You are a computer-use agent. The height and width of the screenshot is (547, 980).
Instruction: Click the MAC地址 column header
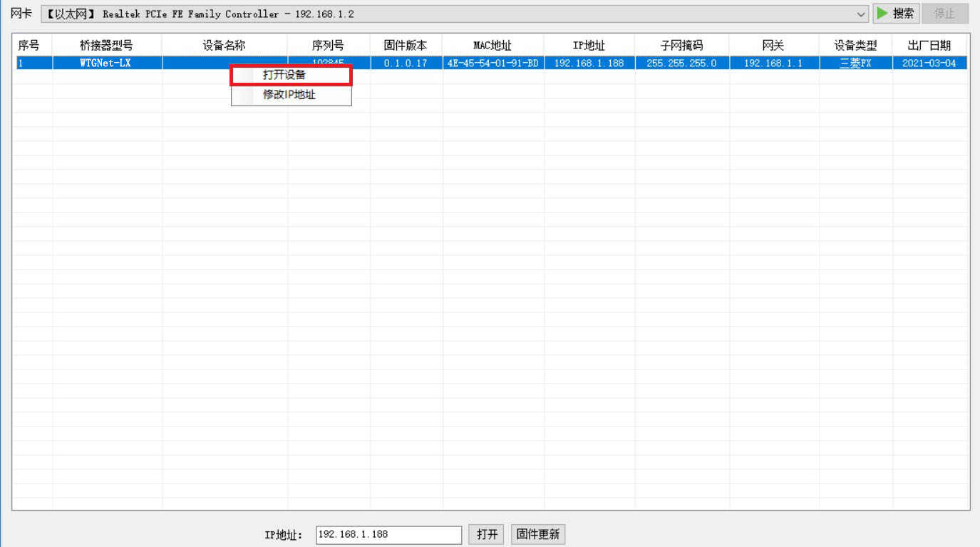(492, 45)
